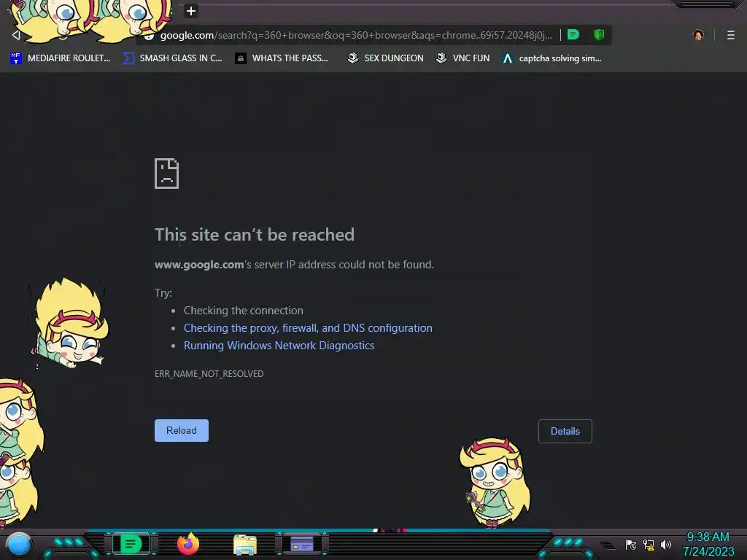The image size is (747, 560).
Task: Open a new browser tab
Action: click(191, 11)
